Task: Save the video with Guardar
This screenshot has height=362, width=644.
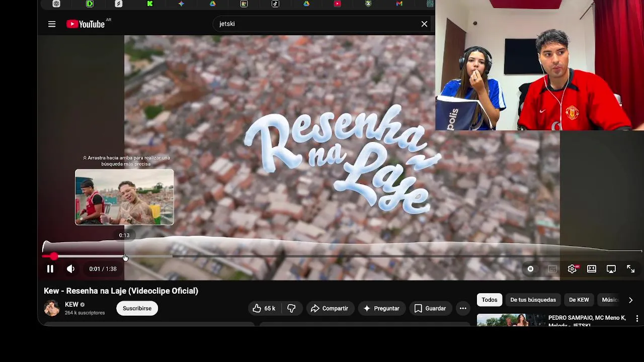Action: (x=430, y=308)
